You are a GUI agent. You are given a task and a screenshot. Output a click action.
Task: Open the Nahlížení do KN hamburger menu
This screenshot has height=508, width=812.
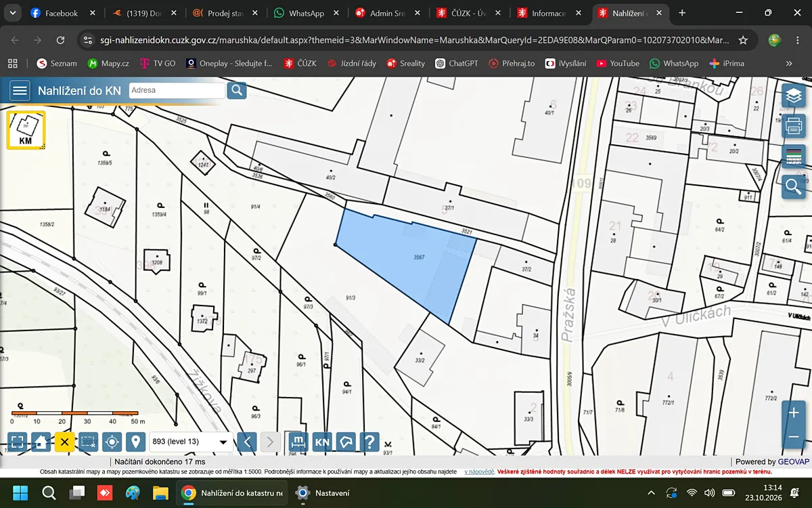click(20, 90)
